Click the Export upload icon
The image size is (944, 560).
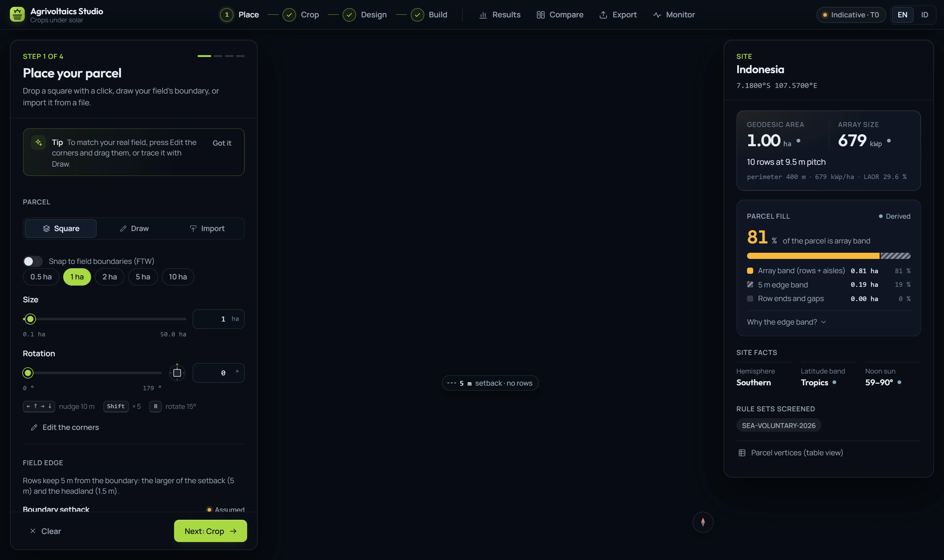coord(603,15)
